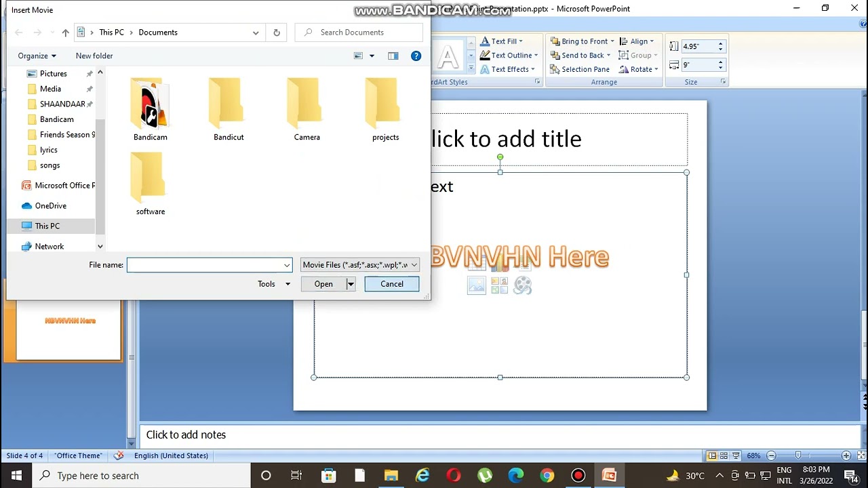The height and width of the screenshot is (488, 868).
Task: Open the Send to Back dropdown
Action: tap(608, 56)
